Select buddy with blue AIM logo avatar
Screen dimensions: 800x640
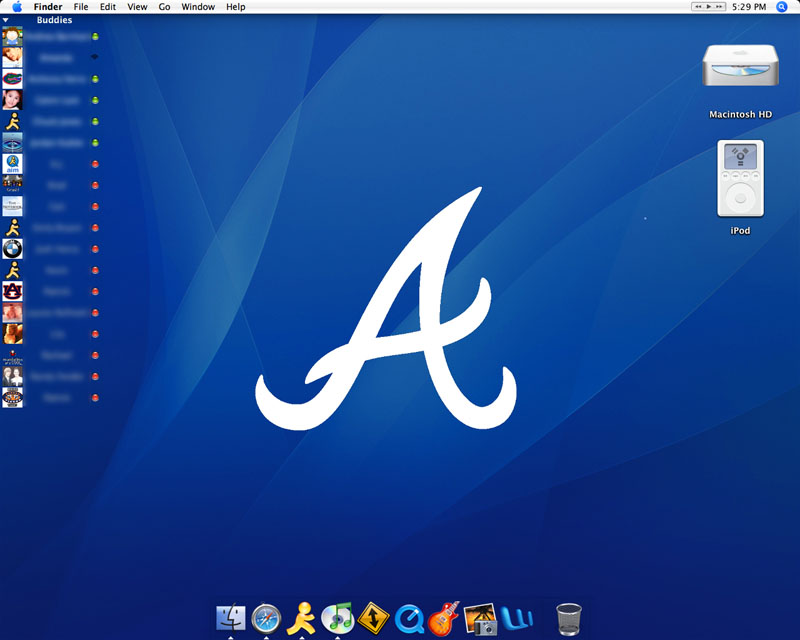point(50,164)
